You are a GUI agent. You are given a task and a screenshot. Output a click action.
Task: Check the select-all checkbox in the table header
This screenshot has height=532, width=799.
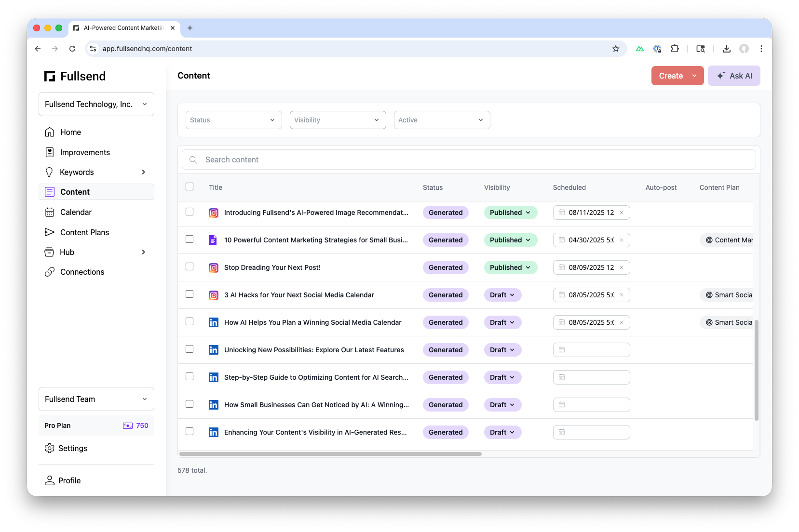click(x=190, y=186)
